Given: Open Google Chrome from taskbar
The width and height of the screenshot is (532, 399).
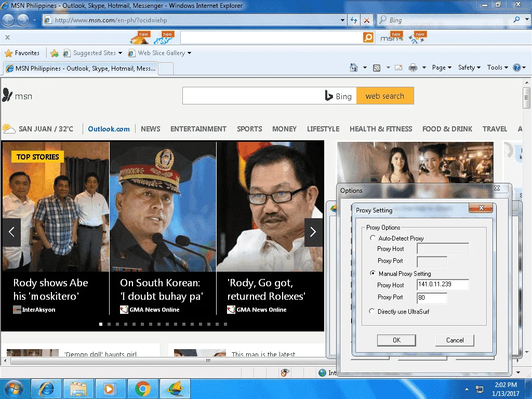Looking at the screenshot, I should [x=143, y=389].
